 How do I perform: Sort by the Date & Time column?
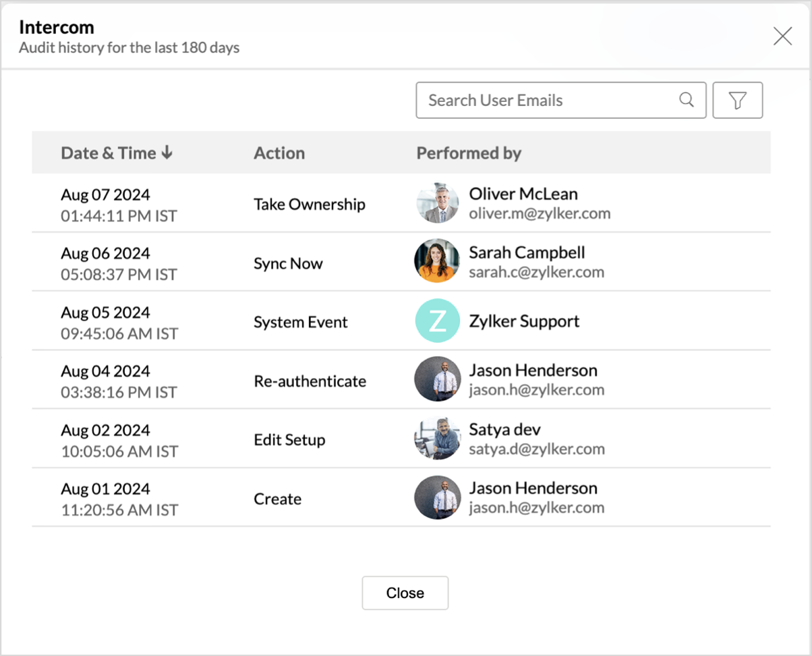[x=117, y=153]
